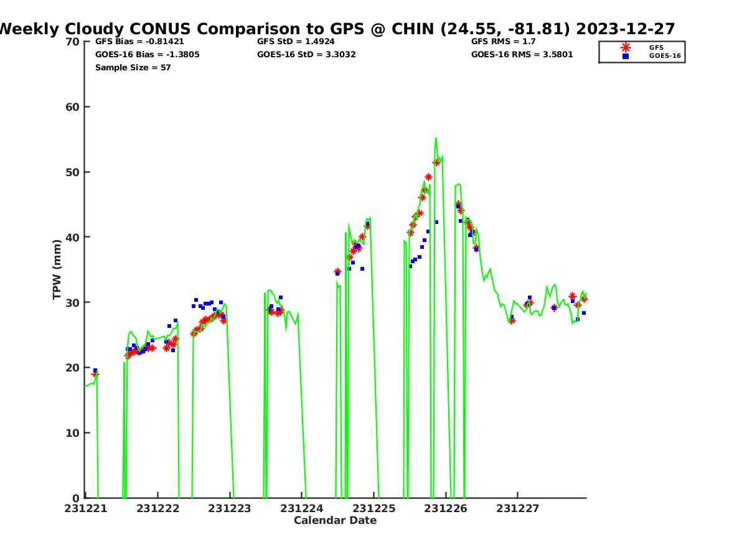Click the chart title text

336,29
